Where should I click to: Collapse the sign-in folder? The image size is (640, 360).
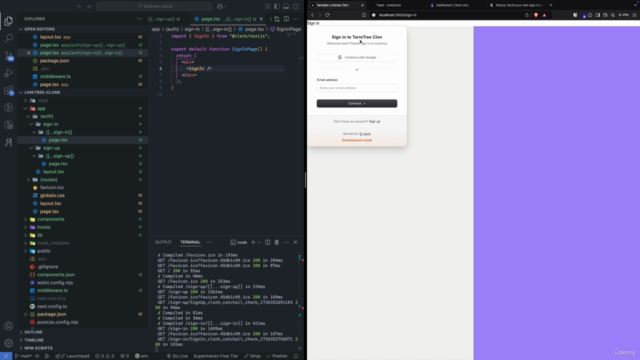tap(50, 124)
